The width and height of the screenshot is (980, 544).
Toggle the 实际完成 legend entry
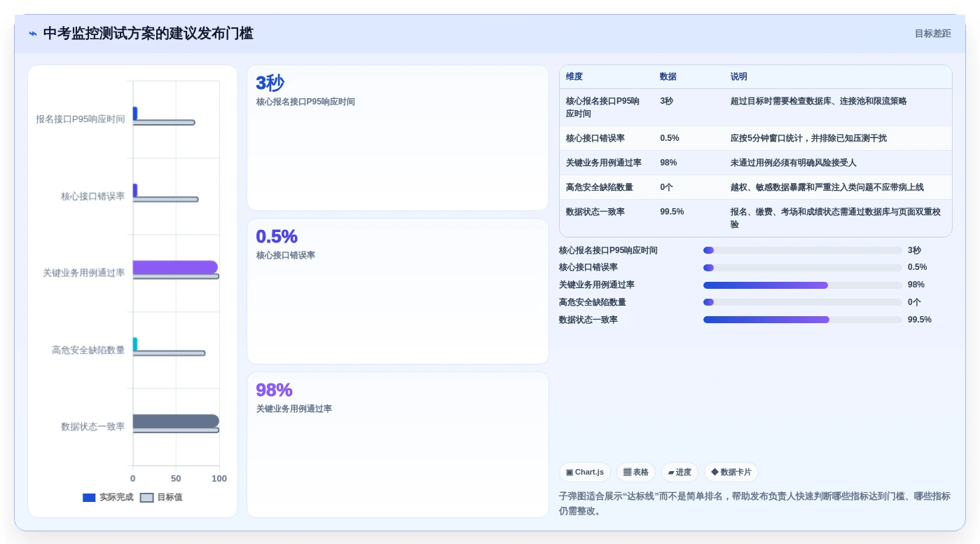pos(108,497)
